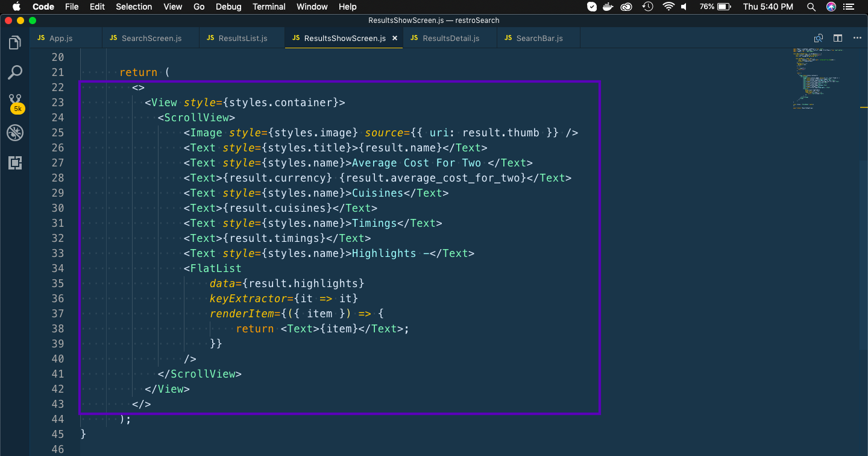Image resolution: width=868 pixels, height=456 pixels.
Task: Close the ResultsShowScreen.js tab
Action: click(395, 38)
